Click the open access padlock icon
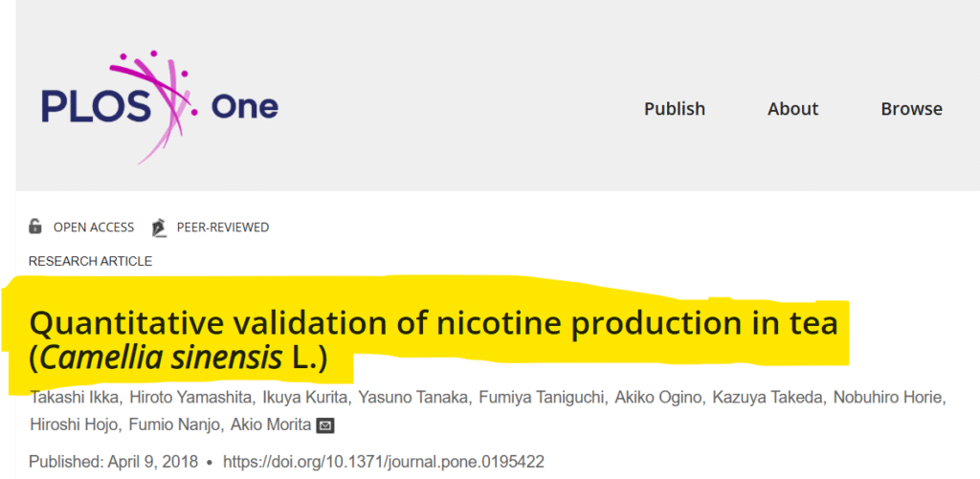The height and width of the screenshot is (479, 980). tap(35, 227)
